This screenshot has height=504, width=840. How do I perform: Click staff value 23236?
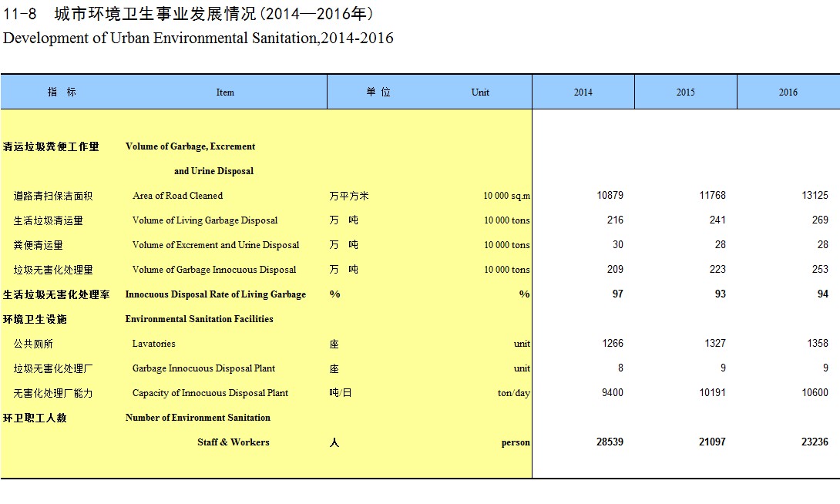815,442
